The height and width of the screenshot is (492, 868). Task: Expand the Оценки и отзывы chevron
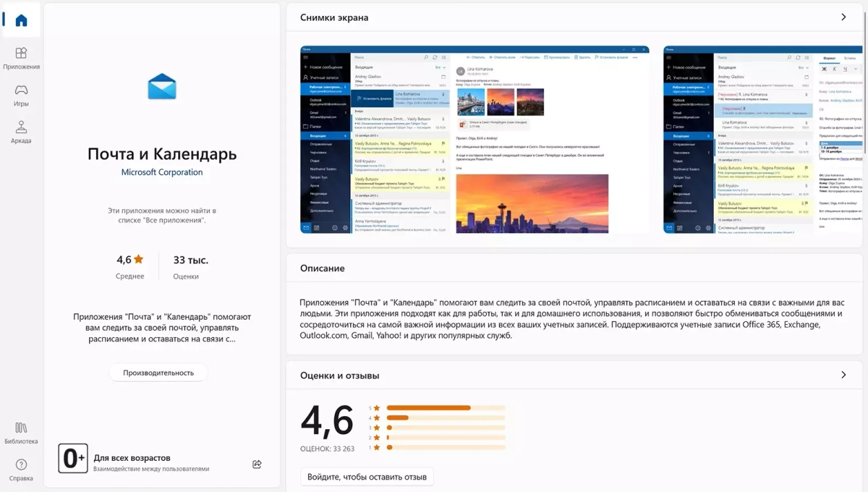[843, 375]
